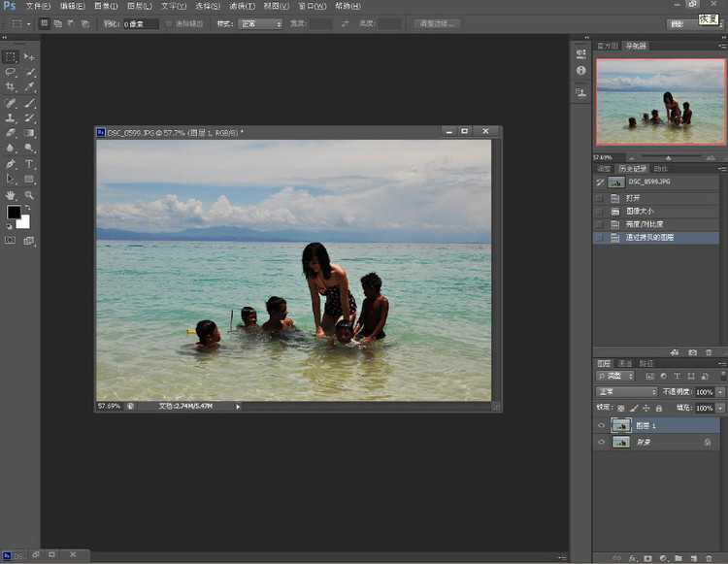Select the Horizontal Type tool

[30, 164]
